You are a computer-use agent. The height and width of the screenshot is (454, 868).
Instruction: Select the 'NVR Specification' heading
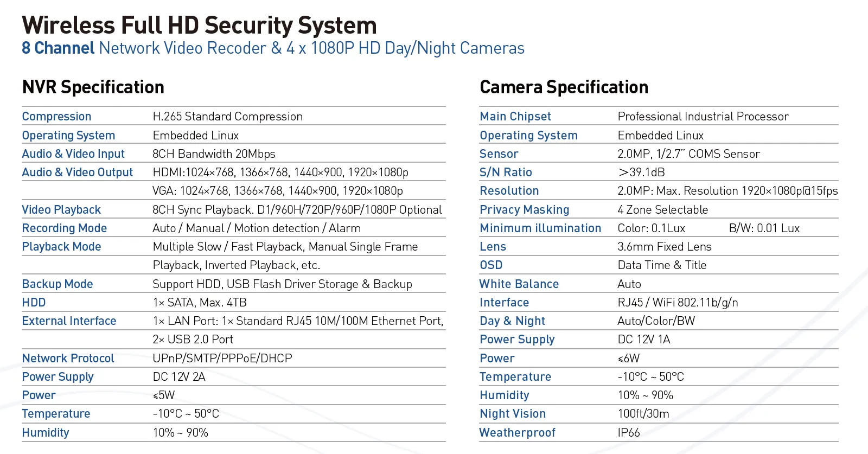(x=93, y=87)
